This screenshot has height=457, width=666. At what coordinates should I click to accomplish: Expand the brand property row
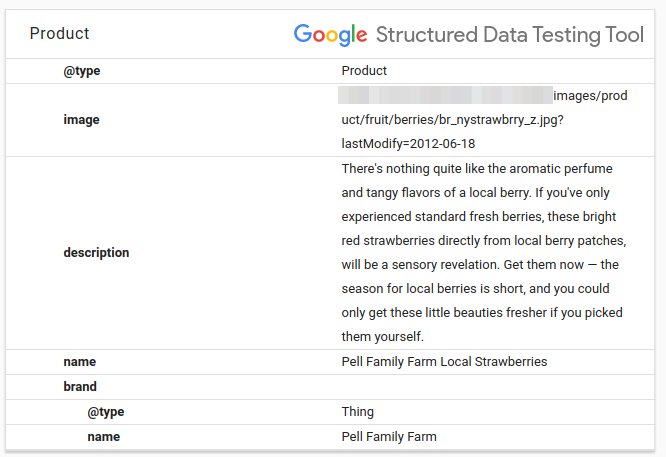pos(80,387)
